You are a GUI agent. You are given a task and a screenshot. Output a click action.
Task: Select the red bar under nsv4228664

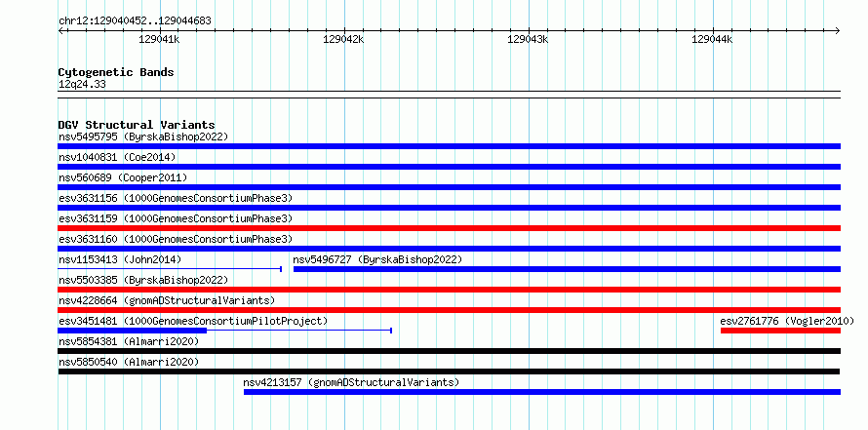click(449, 310)
